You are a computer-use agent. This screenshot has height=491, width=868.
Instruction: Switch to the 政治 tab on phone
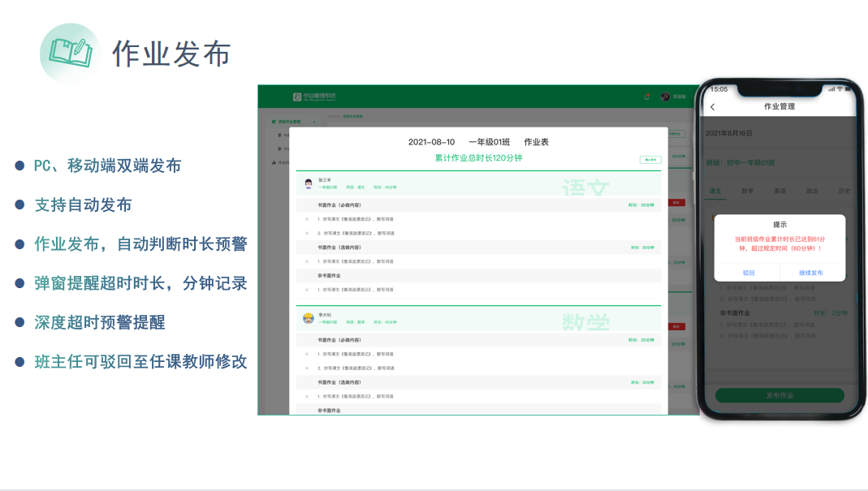pyautogui.click(x=811, y=191)
